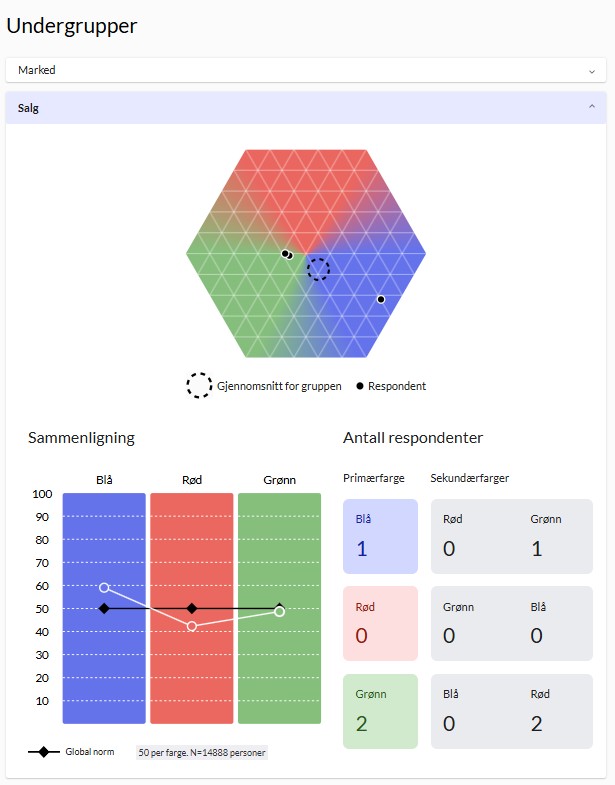The image size is (615, 785).
Task: Click the respondent dot in blue area
Action: (381, 299)
